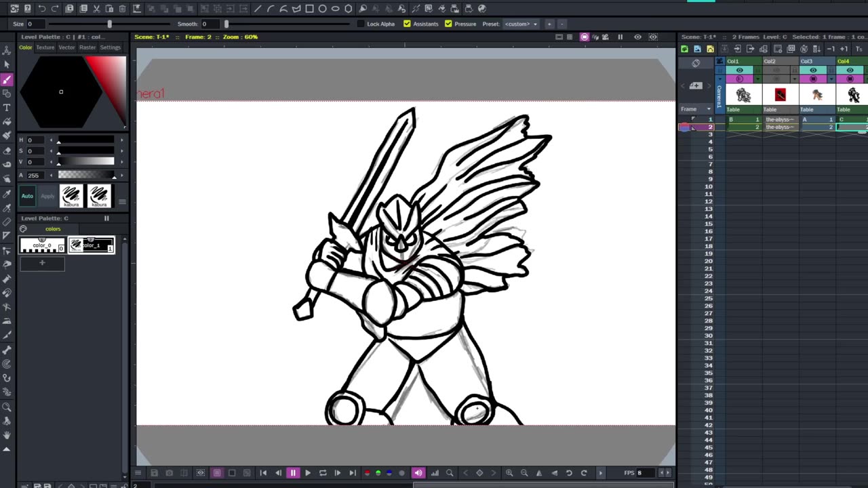Click the FPS value input field
This screenshot has width=868, height=488.
tap(647, 473)
